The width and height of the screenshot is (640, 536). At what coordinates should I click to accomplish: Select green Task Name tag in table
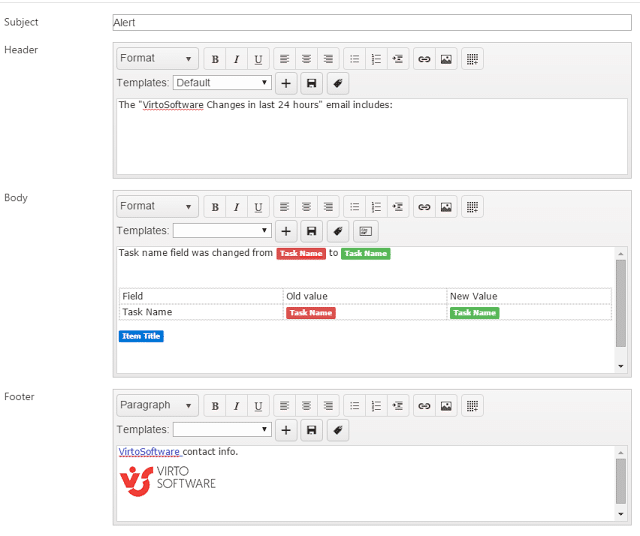coord(474,313)
